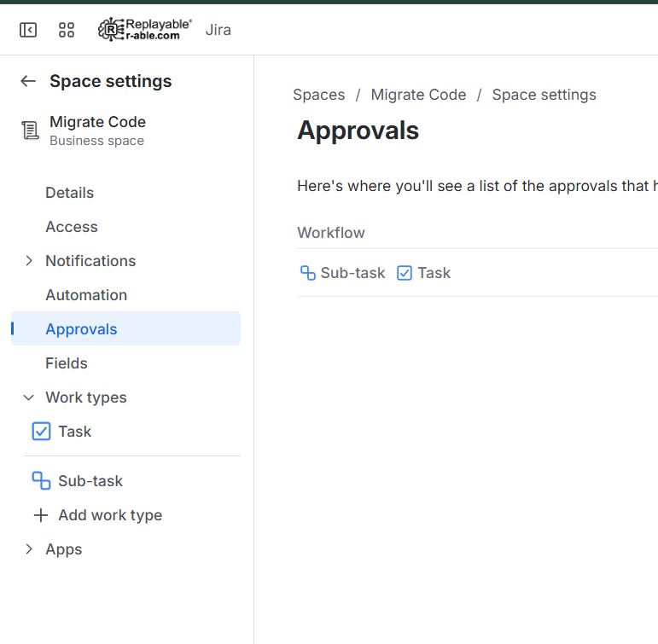Open the app switcher grid icon
658x644 pixels.
[x=67, y=30]
